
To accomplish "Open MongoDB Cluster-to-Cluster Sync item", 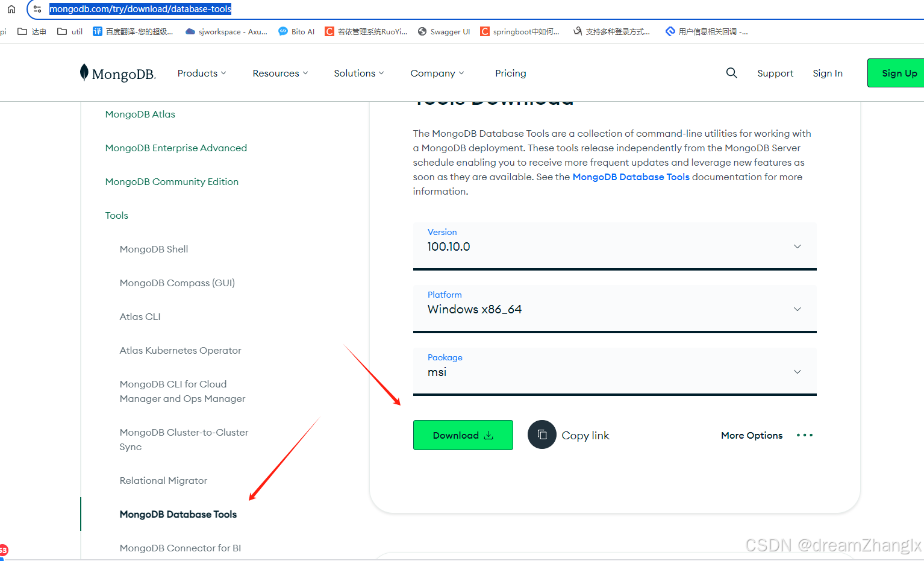I will [184, 439].
